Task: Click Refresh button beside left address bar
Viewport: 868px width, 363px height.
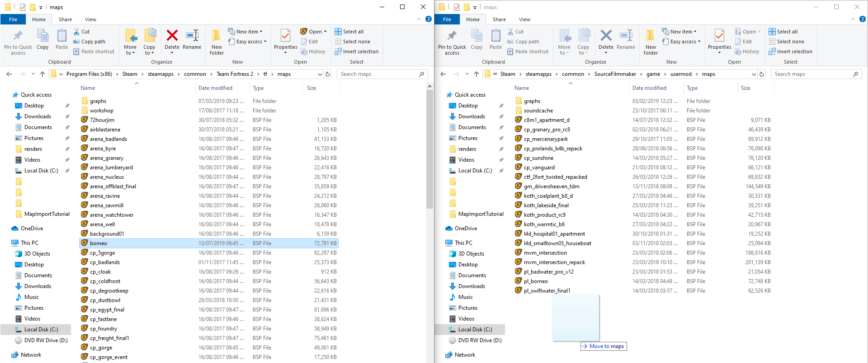Action: [328, 74]
